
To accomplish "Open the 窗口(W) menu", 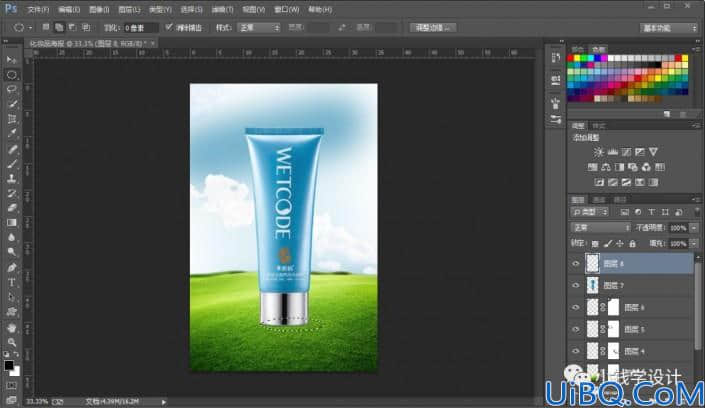I will click(x=286, y=9).
